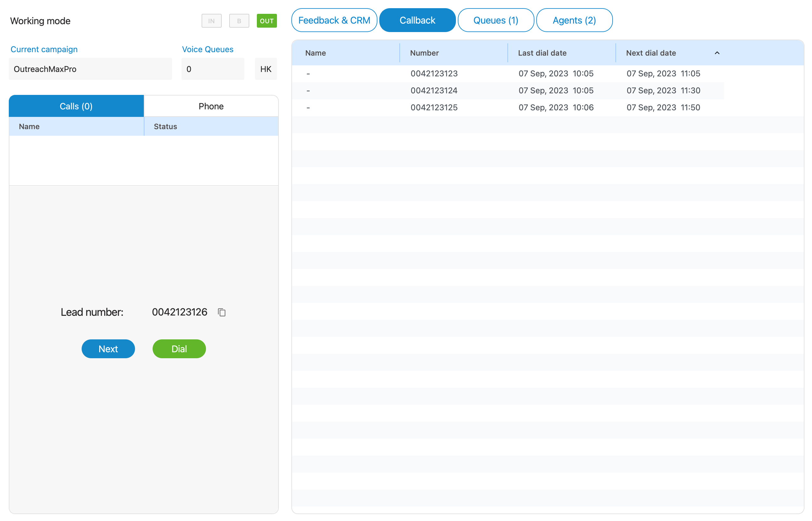Switch to IN working mode
Viewport: 812px width, 521px height.
pyautogui.click(x=211, y=21)
